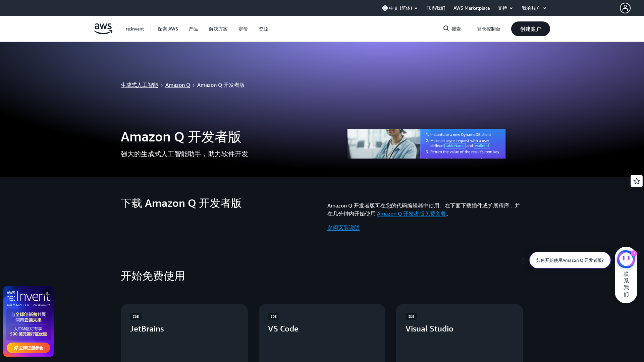The height and width of the screenshot is (362, 644).
Task: Click the 立即注册参会 button
Action: (x=29, y=348)
